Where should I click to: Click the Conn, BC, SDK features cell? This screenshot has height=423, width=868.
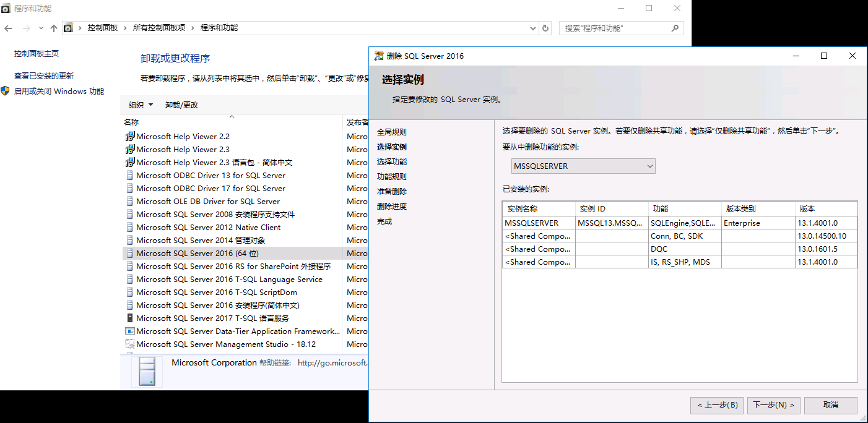(x=685, y=236)
